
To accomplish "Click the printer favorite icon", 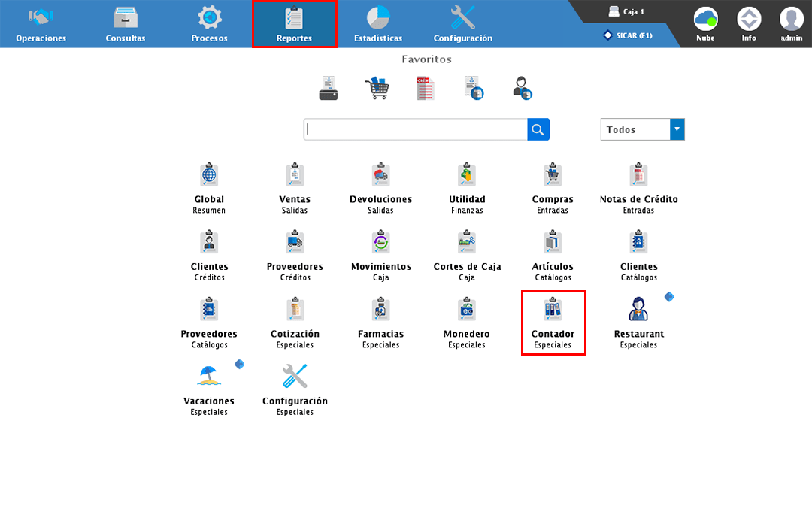I will [x=329, y=88].
